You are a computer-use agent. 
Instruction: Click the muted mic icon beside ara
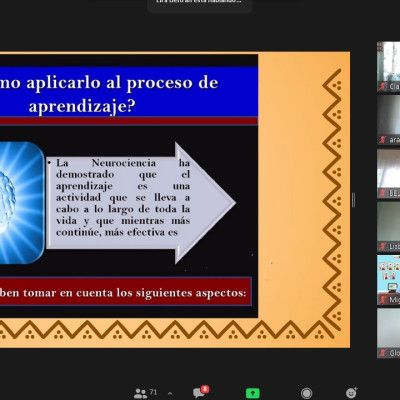pos(383,140)
